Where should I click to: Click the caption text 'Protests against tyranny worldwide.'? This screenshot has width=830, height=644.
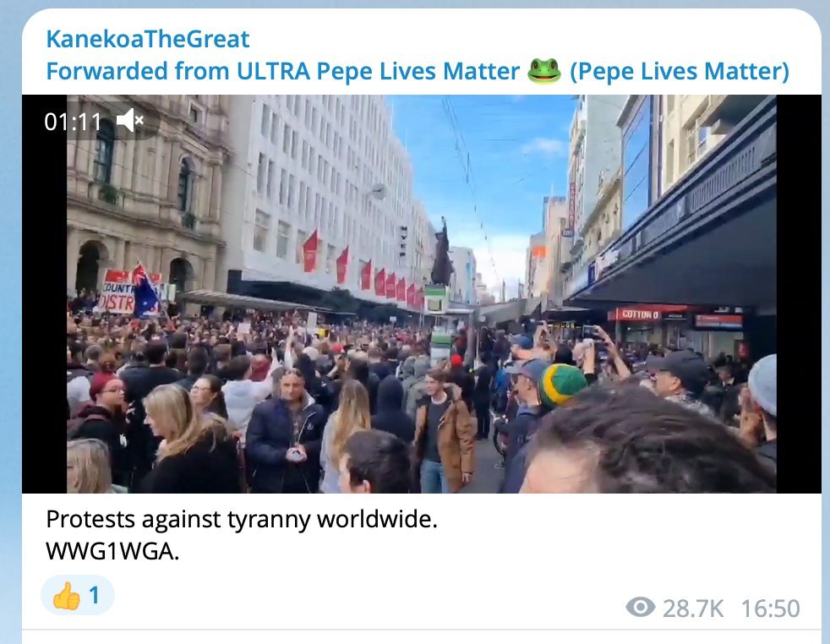[x=242, y=519]
